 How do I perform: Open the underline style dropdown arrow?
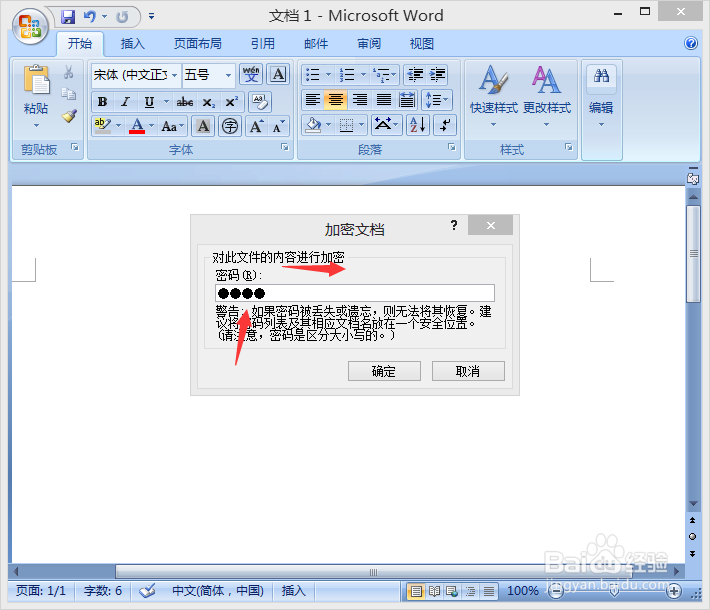click(x=166, y=102)
